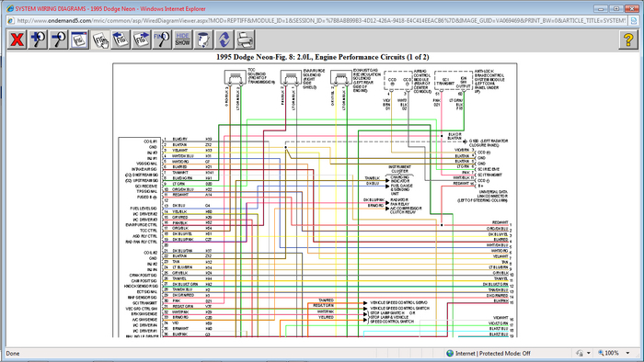
Task: Click the 'COIL #1' pin label
Action: coord(150,141)
